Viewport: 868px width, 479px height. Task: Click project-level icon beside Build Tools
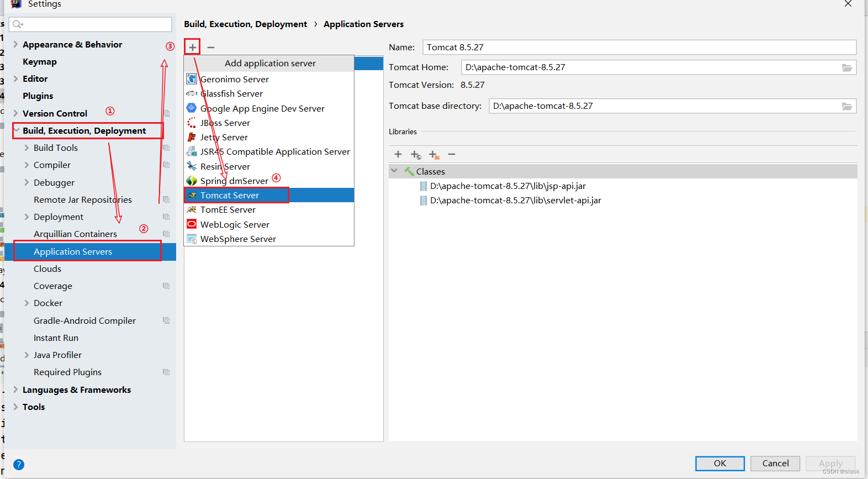[x=166, y=148]
